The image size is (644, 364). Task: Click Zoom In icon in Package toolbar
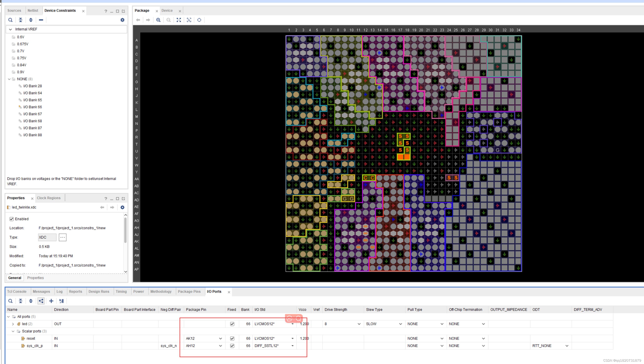158,20
